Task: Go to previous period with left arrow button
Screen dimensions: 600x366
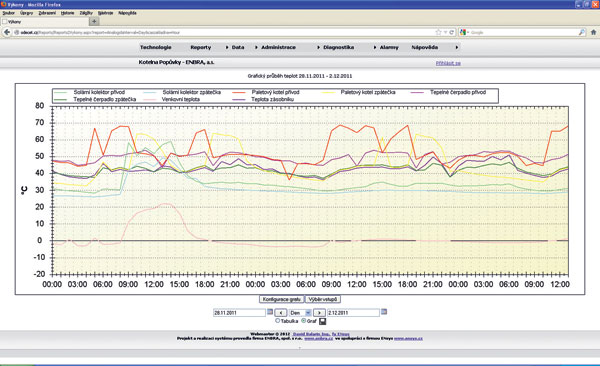Action: (280, 313)
